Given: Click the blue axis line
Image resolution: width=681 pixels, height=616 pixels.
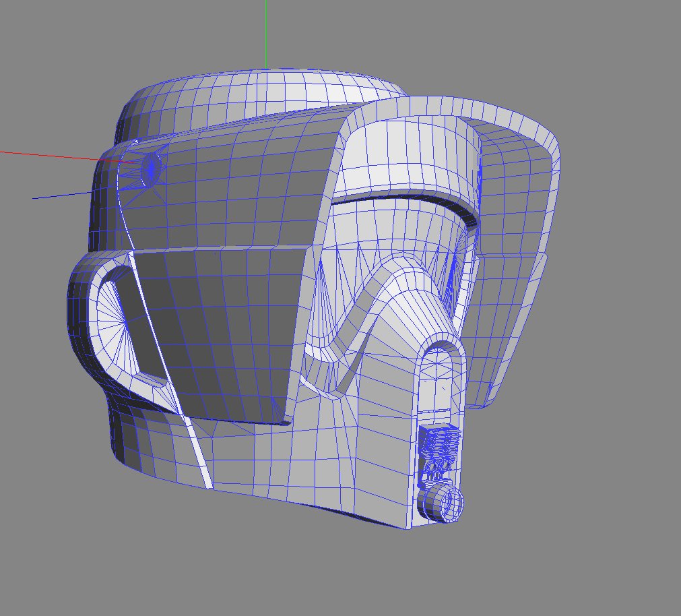Looking at the screenshot, I should (x=63, y=195).
